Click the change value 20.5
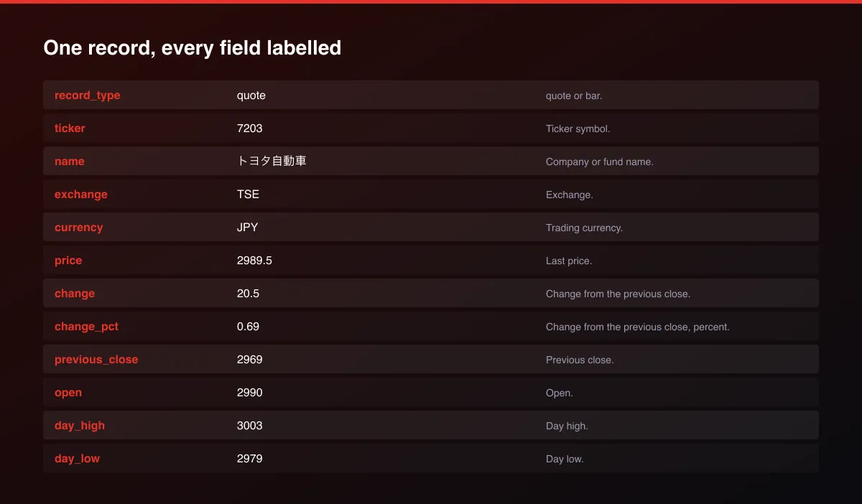The width and height of the screenshot is (862, 504). coord(248,294)
